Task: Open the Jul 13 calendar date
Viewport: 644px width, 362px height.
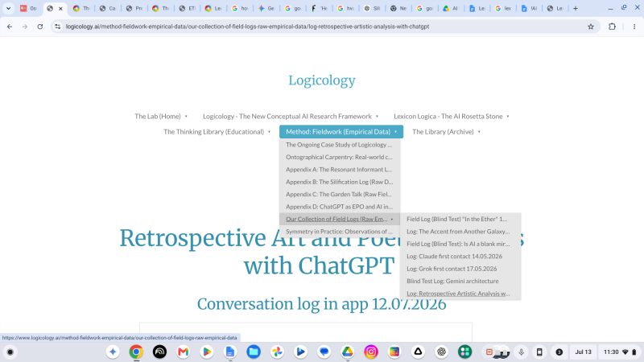Action: coord(583,352)
